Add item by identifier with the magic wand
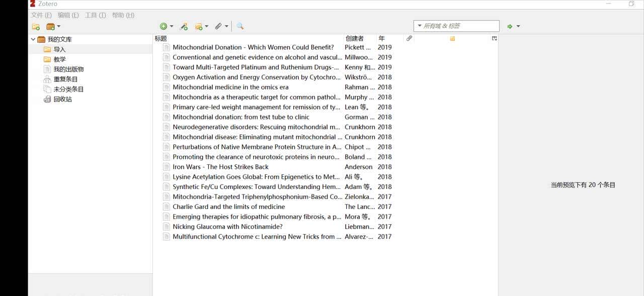The image size is (644, 296). [184, 26]
